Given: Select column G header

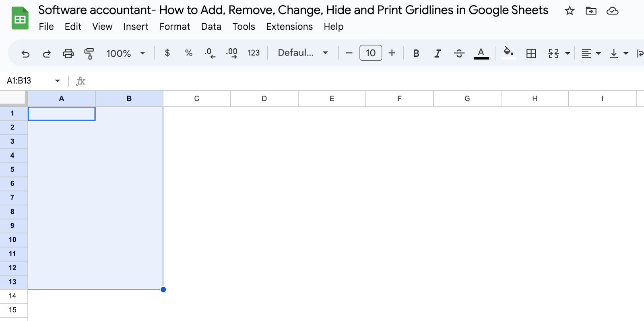Looking at the screenshot, I should 467,99.
